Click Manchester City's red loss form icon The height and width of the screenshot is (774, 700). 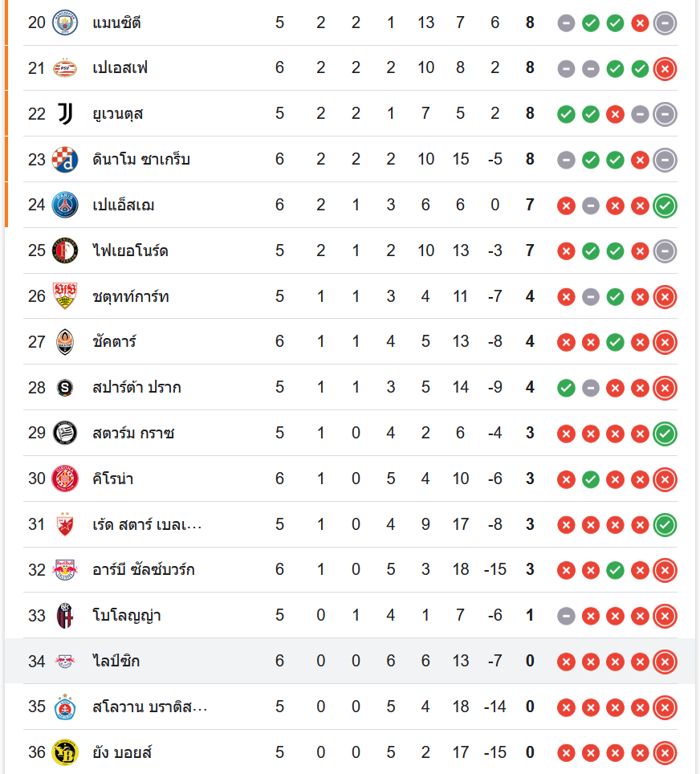[640, 22]
